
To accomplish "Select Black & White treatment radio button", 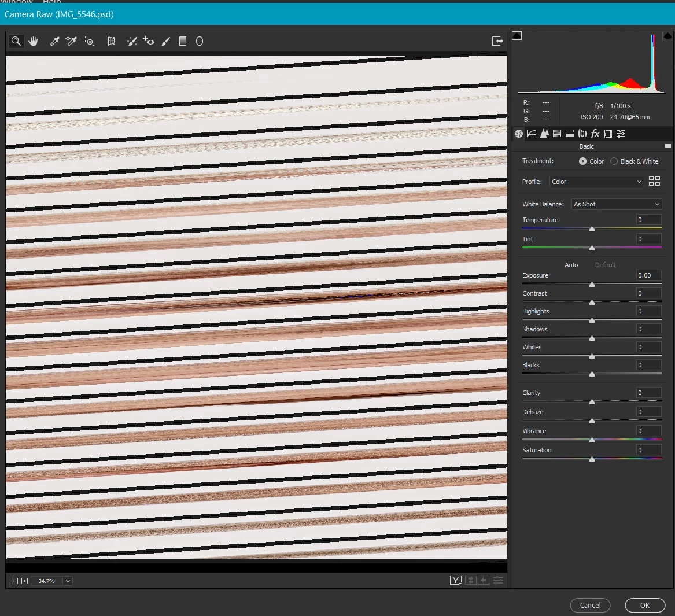I will 614,161.
